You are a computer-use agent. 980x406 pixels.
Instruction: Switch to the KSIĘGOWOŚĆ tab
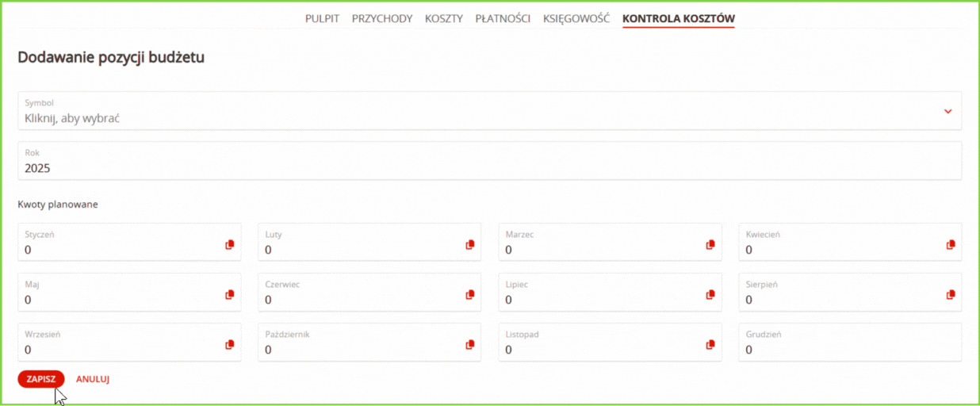[576, 18]
